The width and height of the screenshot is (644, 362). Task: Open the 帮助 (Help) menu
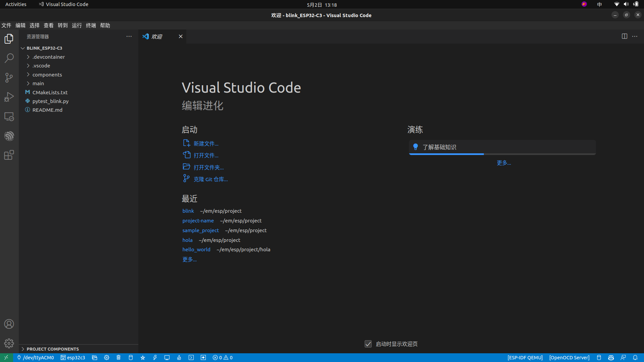105,25
